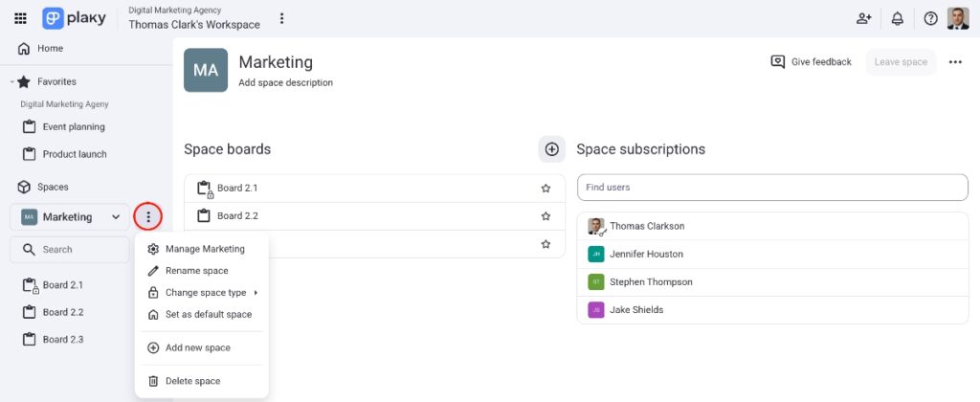This screenshot has height=402, width=980.
Task: Select Manage Marketing from the menu
Action: click(x=204, y=249)
